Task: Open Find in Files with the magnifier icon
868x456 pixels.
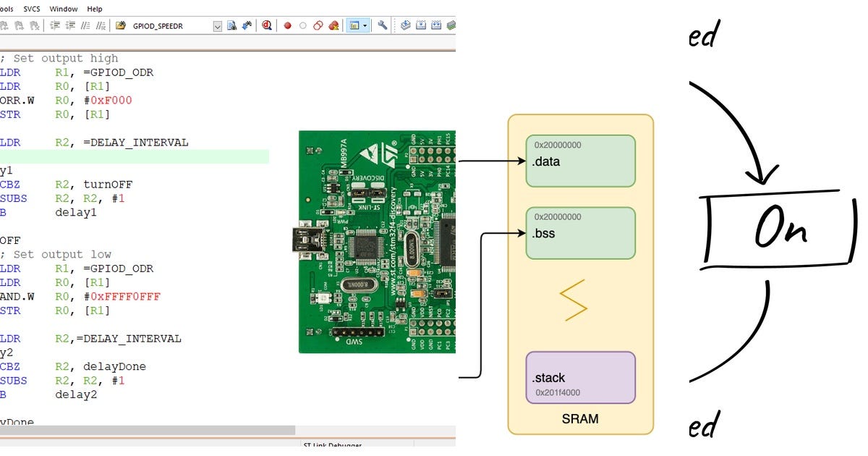Action: [266, 25]
